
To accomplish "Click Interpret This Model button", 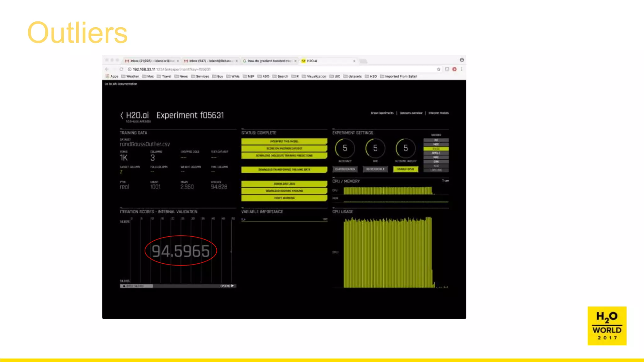I will point(284,141).
